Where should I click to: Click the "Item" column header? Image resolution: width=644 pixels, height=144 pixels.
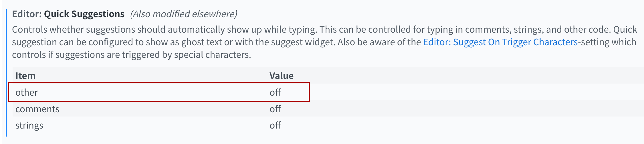pos(25,76)
